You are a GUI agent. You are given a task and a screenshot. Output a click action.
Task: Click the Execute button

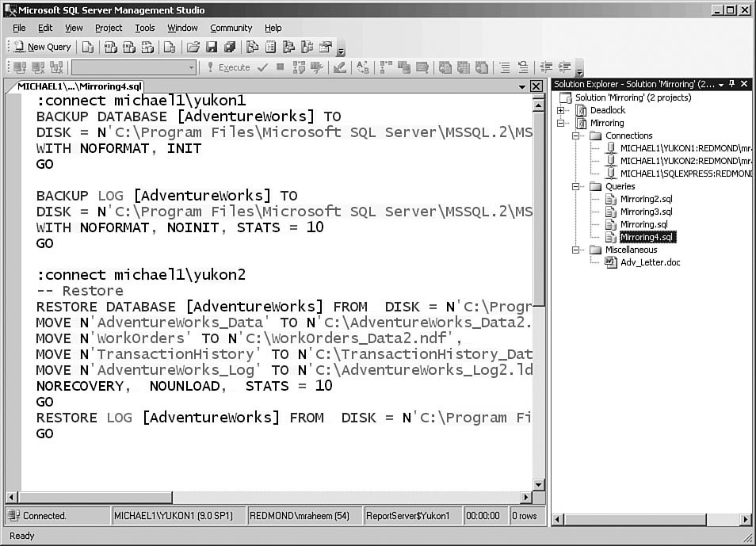(x=228, y=67)
